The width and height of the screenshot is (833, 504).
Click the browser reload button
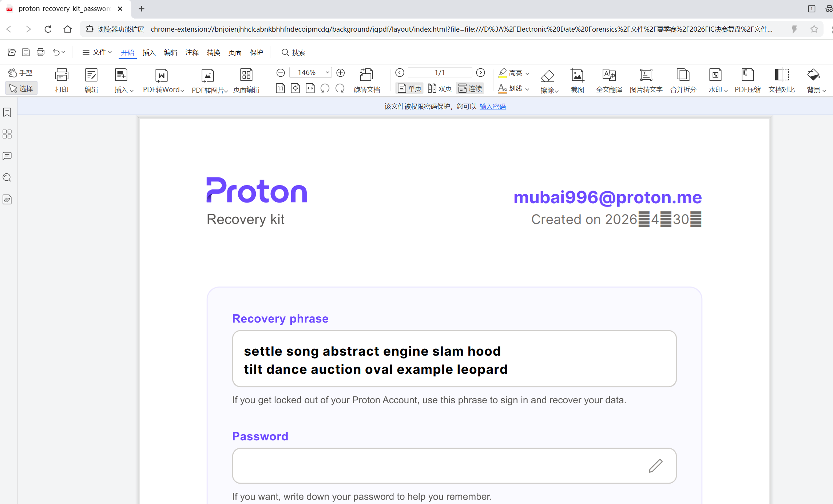click(x=48, y=29)
